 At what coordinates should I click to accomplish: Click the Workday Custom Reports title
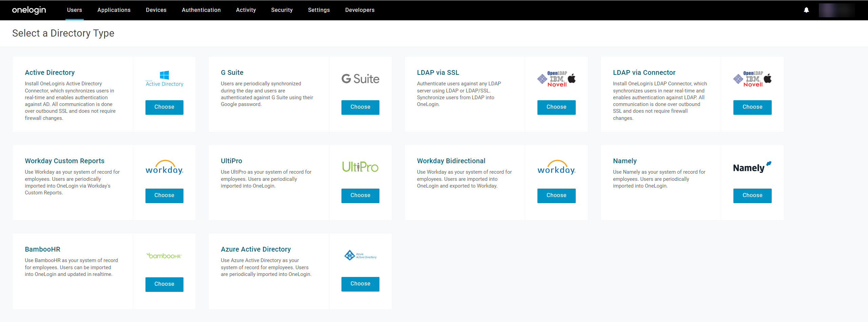click(65, 161)
